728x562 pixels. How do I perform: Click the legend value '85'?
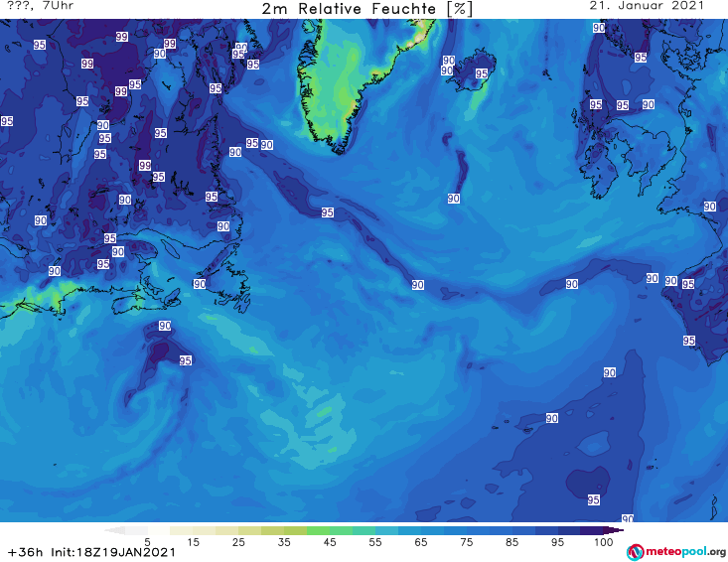[x=511, y=541]
